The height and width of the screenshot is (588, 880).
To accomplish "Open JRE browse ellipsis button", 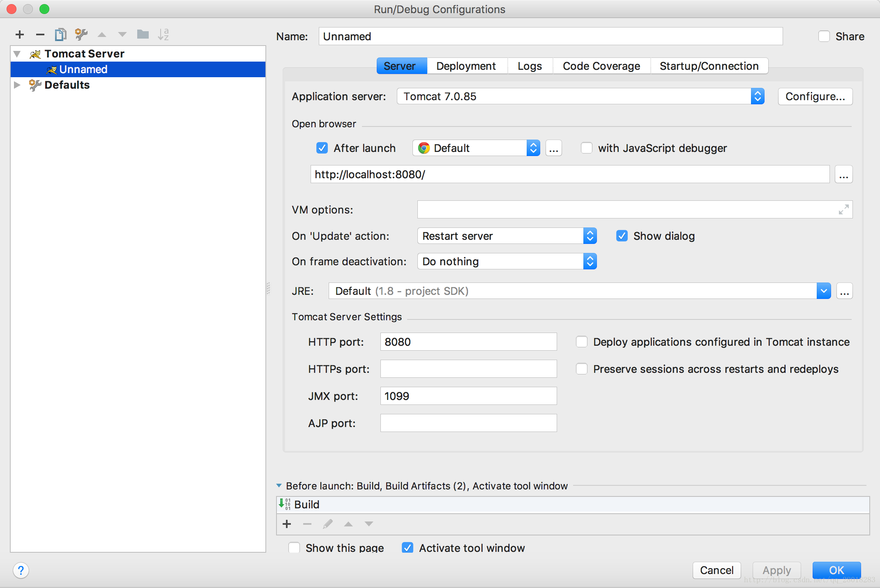I will coord(845,291).
